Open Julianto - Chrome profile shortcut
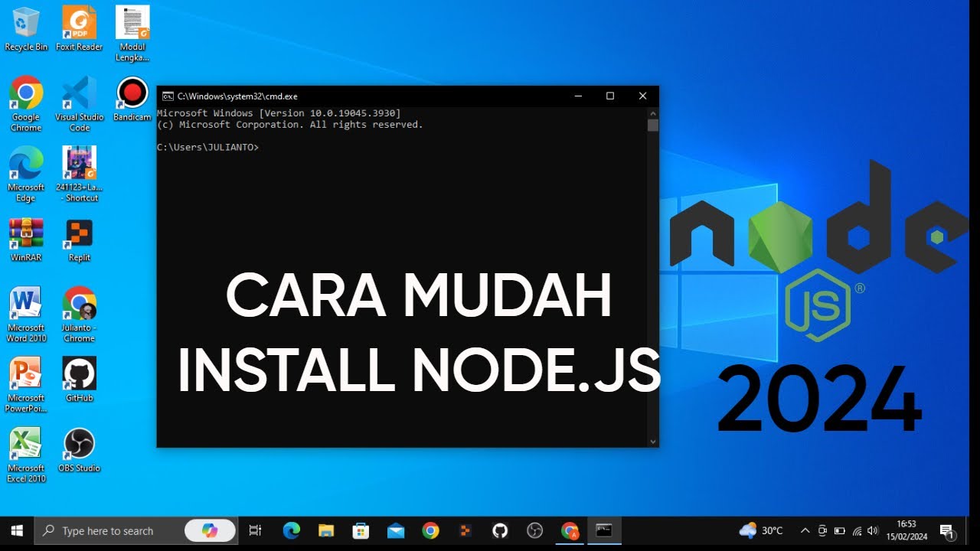 click(79, 315)
